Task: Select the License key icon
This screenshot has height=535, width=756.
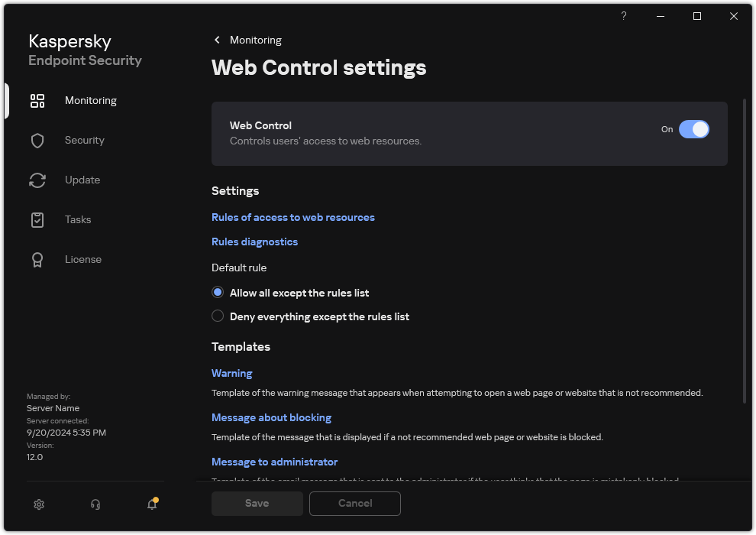Action: pos(37,259)
